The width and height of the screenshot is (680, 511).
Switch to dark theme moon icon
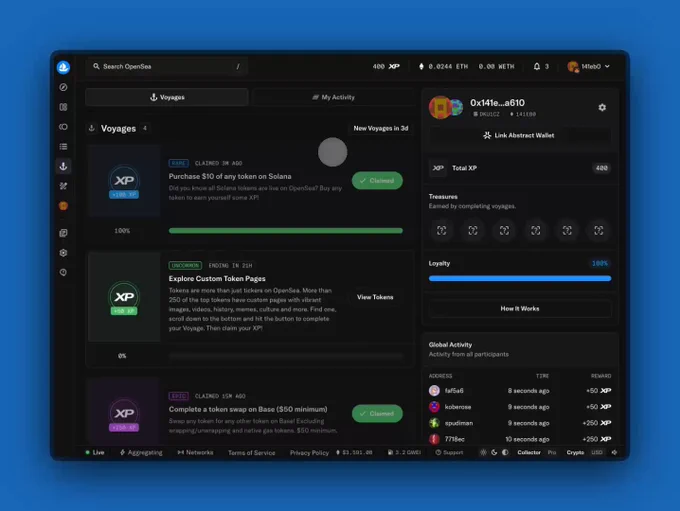494,452
